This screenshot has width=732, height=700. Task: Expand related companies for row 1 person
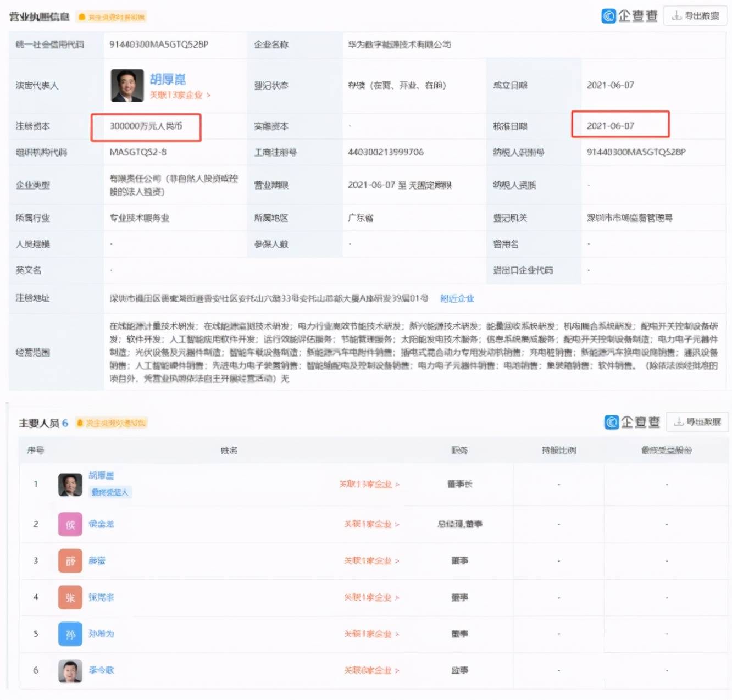point(369,484)
